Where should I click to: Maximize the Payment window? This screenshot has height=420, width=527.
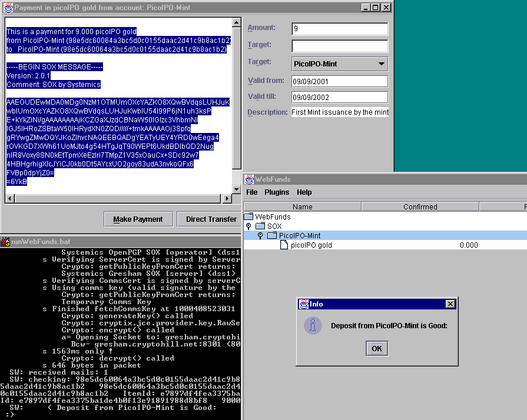coord(376,8)
